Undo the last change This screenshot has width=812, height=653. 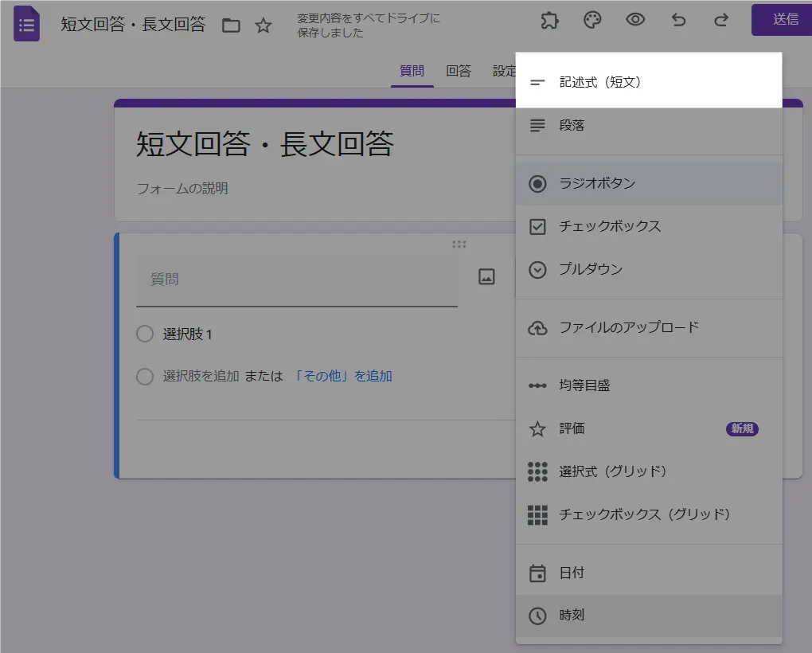point(678,20)
